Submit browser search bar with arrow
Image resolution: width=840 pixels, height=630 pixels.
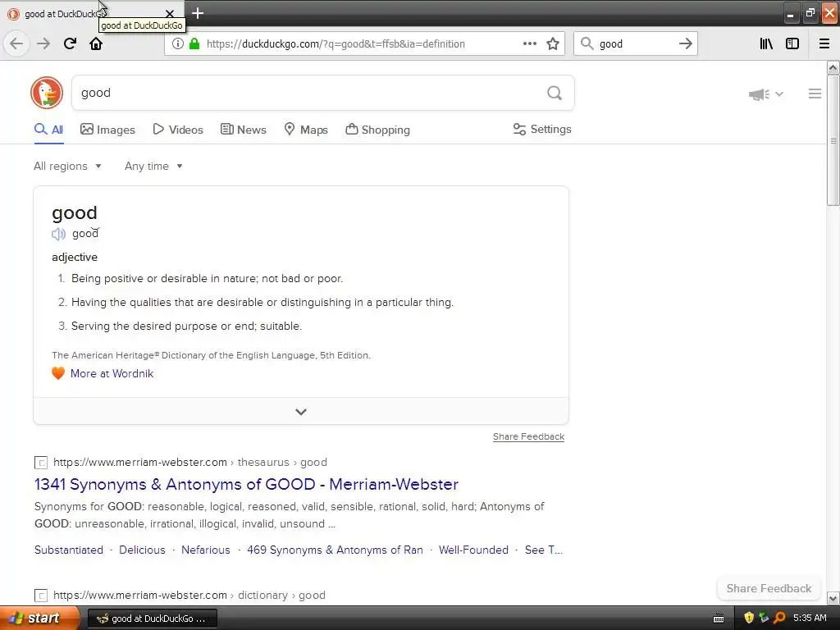[x=686, y=44]
